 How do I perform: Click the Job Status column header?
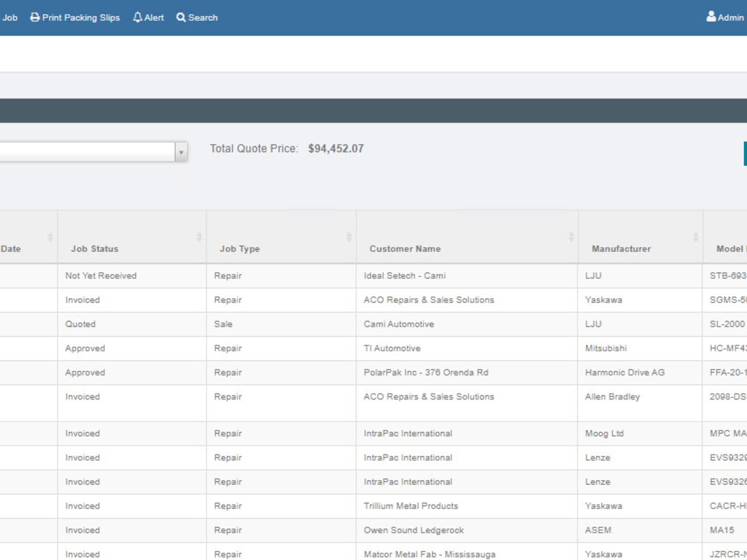[94, 249]
